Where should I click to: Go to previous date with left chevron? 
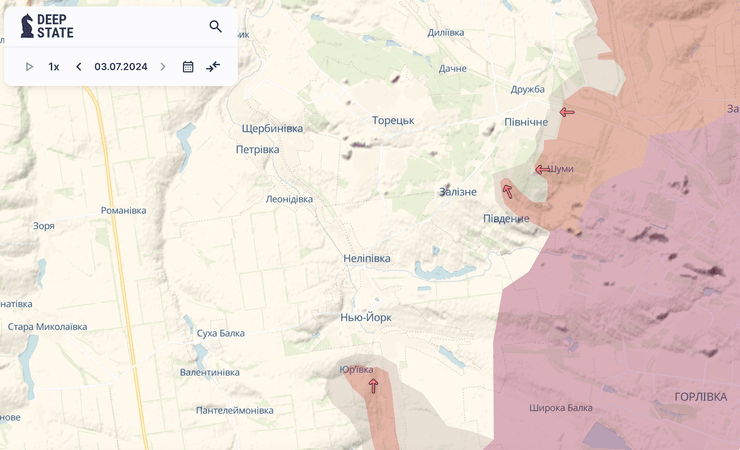[x=79, y=67]
